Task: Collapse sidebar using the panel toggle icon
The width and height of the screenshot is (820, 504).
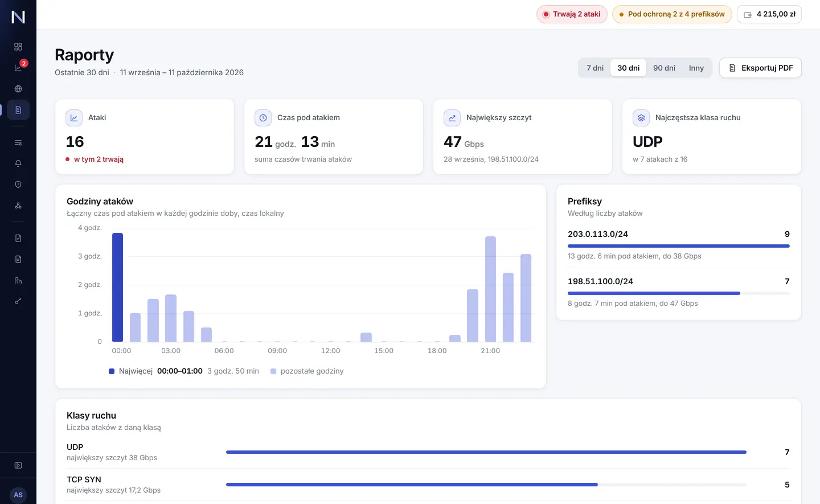Action: pos(18,465)
